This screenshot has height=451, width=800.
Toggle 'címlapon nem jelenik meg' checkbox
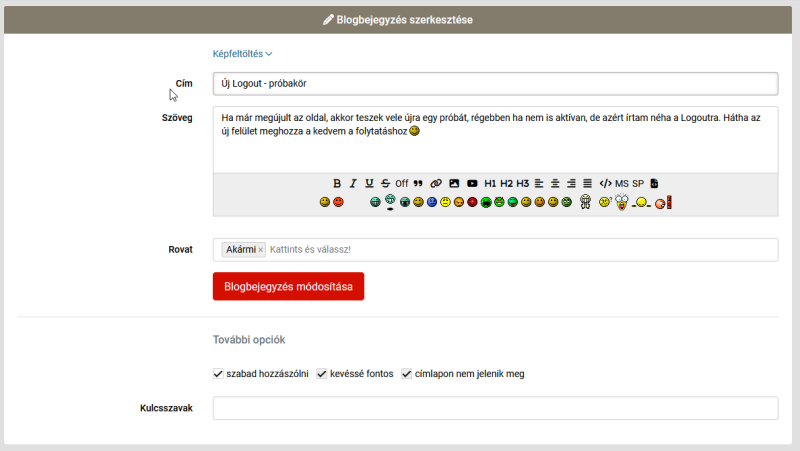(x=407, y=374)
